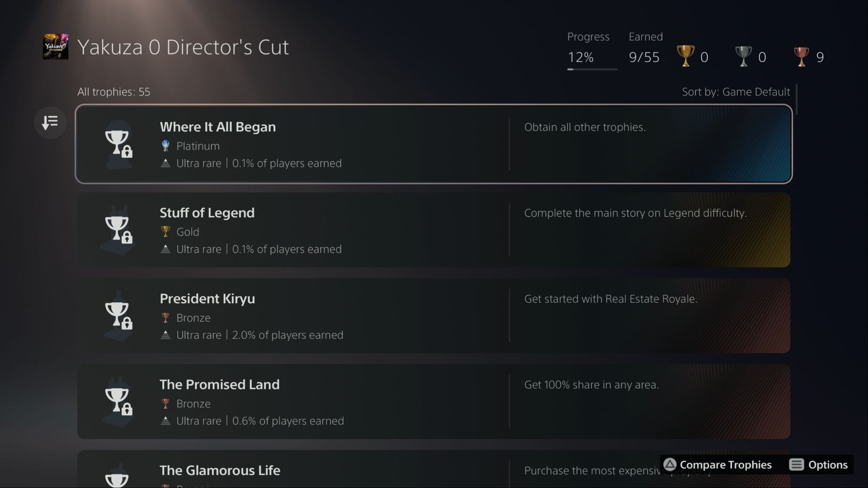Expand the Where It All Began trophy entry
The height and width of the screenshot is (488, 868).
coord(434,144)
